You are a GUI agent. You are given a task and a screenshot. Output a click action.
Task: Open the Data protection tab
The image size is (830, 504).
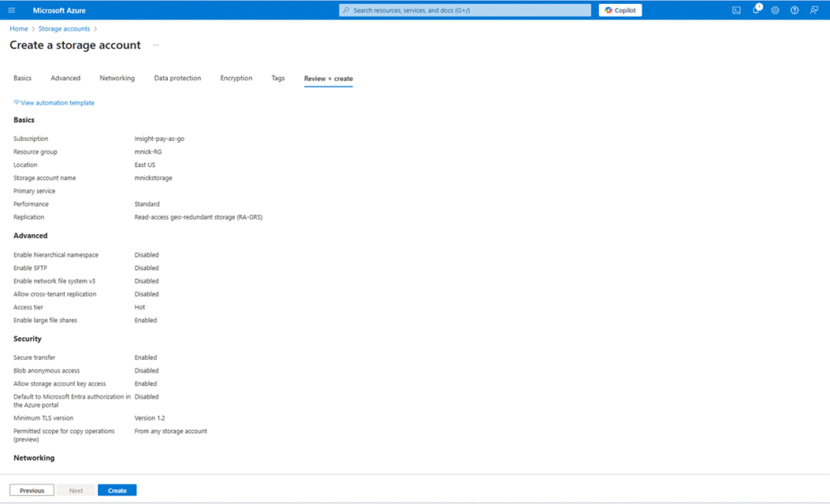178,79
